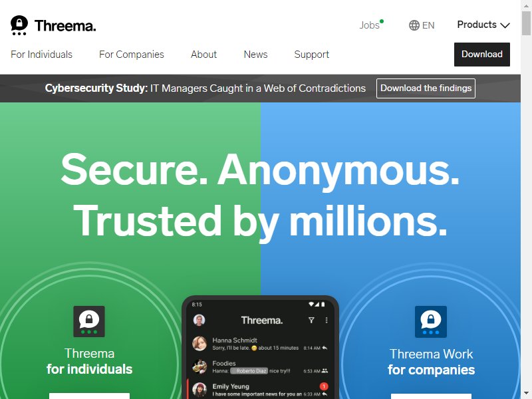Screen dimensions: 532x399
Task: Click the vertical scrollbar thumb
Action: click(526, 23)
